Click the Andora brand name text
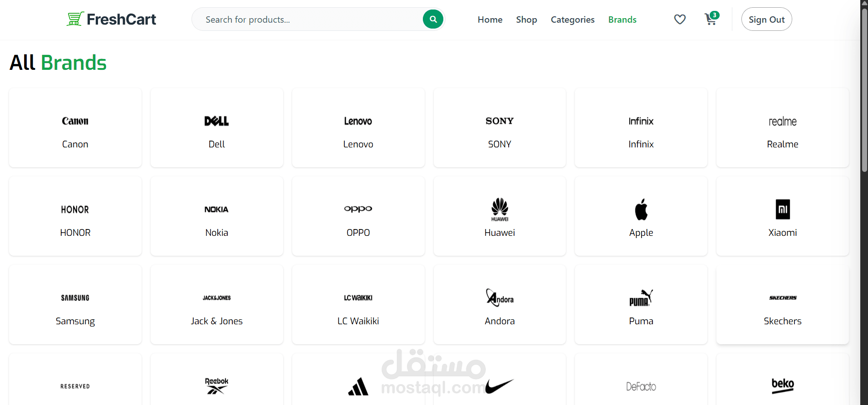 500,321
